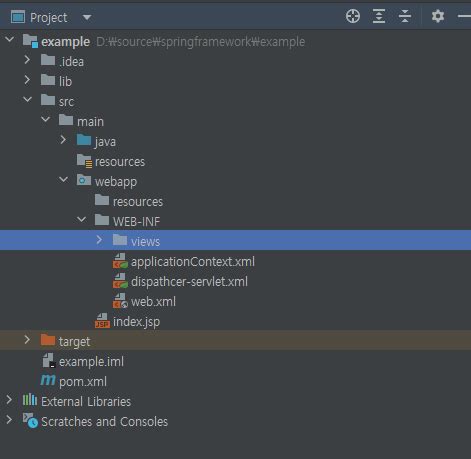
Task: Click the main folder icon
Action: click(x=66, y=120)
